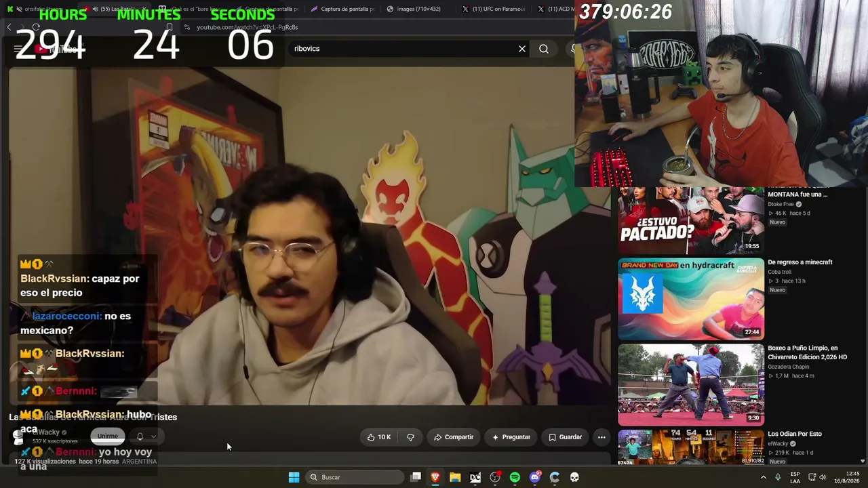The height and width of the screenshot is (488, 868).
Task: Open File Explorer from the taskbar
Action: (x=455, y=477)
